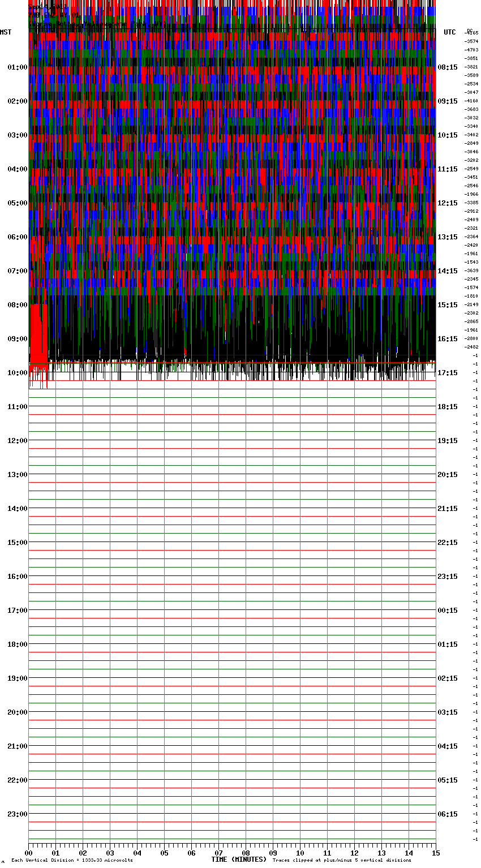Select the DC offset value -3639
Screen dimensions: 481x868
click(471, 270)
